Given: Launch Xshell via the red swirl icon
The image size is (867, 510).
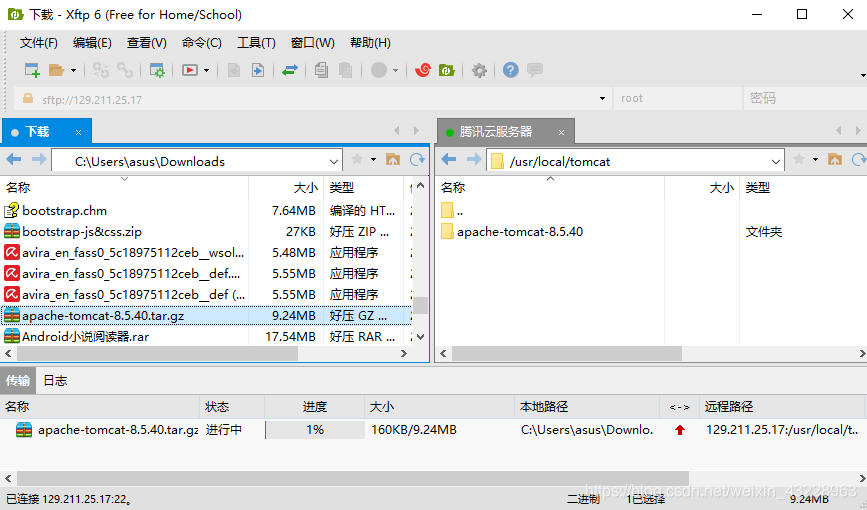Looking at the screenshot, I should [423, 70].
